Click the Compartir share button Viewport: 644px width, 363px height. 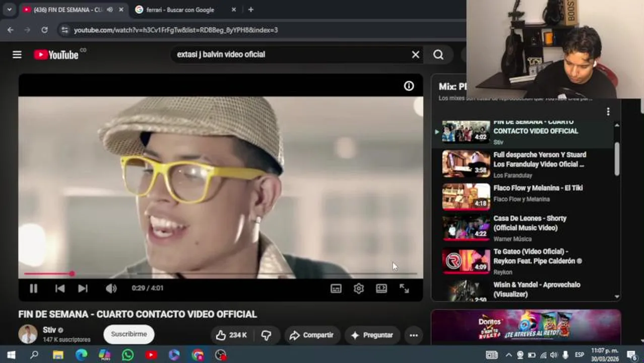point(312,335)
